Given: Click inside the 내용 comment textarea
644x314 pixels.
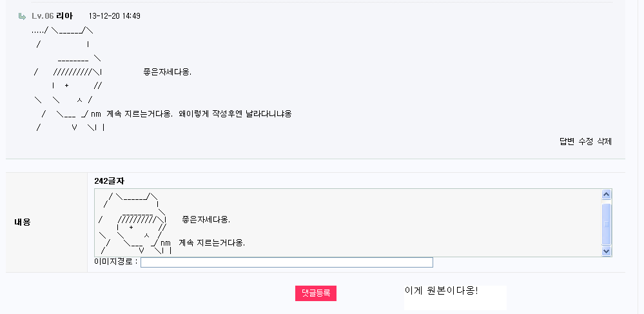Looking at the screenshot, I should (348, 222).
